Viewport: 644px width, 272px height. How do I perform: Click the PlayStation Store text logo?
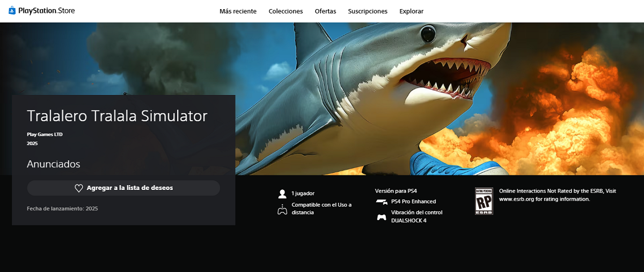click(x=46, y=11)
